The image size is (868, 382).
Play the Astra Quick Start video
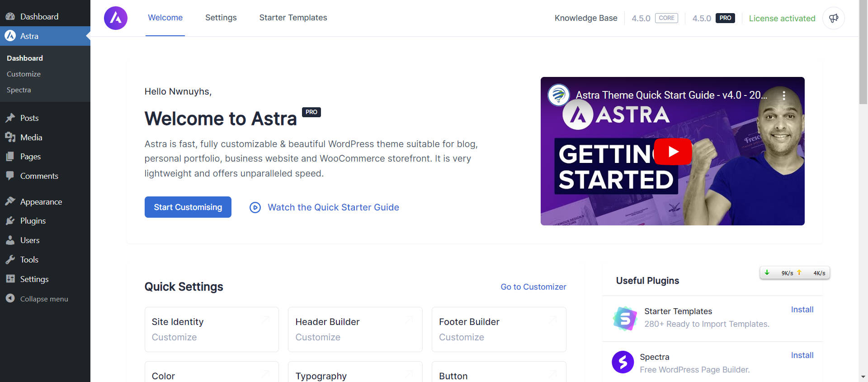point(673,152)
